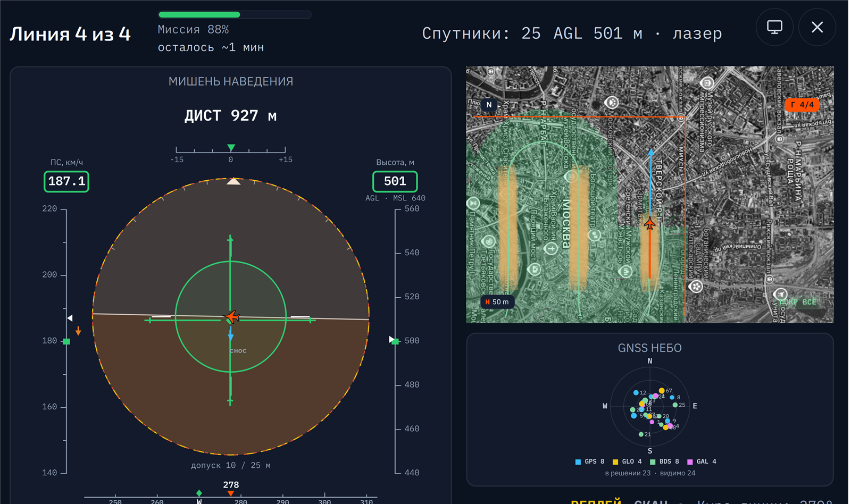Click satellite 21 in the GNSS sky plot
This screenshot has height=504, width=851.
641,434
